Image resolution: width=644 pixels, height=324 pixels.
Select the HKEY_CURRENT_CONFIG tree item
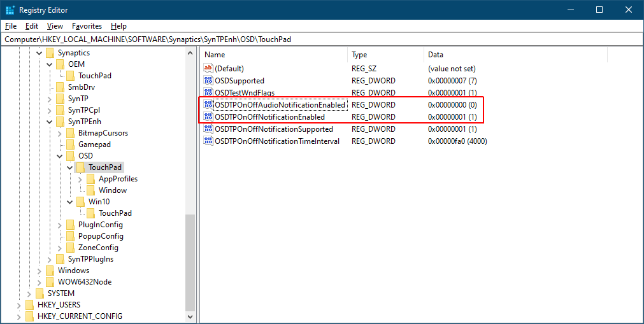coord(80,316)
